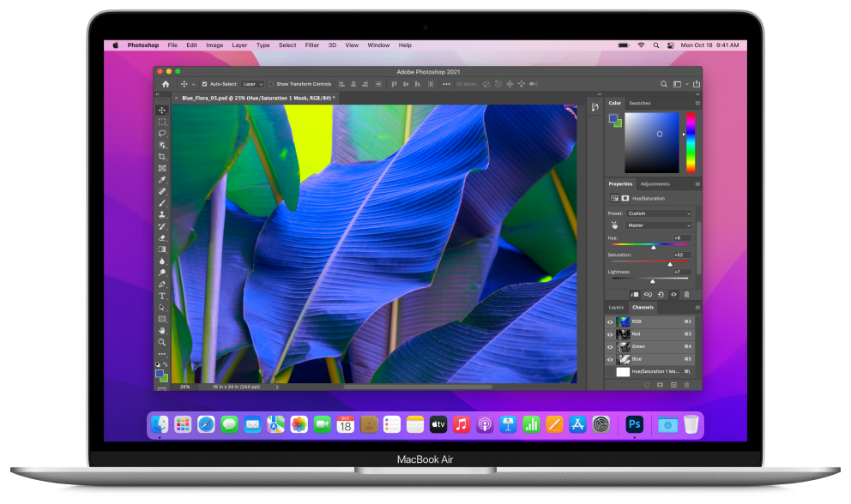Click the view previous state icon in Properties
The width and height of the screenshot is (851, 504).
pos(648,295)
